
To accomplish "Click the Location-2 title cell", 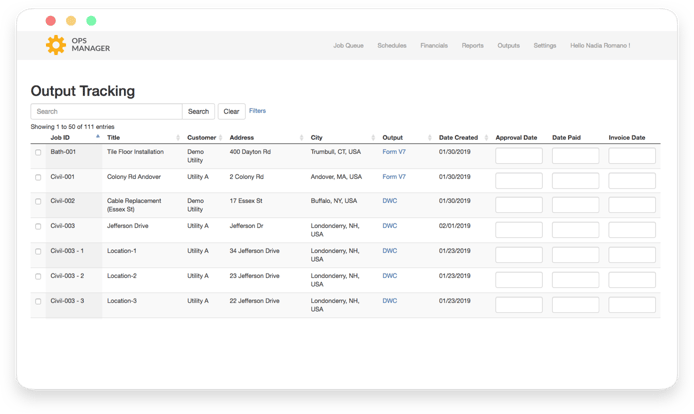I will pyautogui.click(x=122, y=276).
